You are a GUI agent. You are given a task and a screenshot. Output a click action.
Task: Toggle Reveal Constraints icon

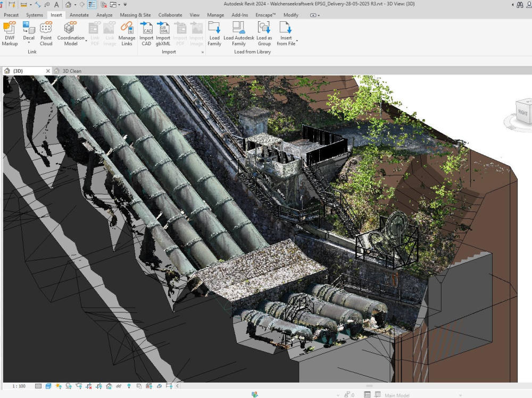169,386
